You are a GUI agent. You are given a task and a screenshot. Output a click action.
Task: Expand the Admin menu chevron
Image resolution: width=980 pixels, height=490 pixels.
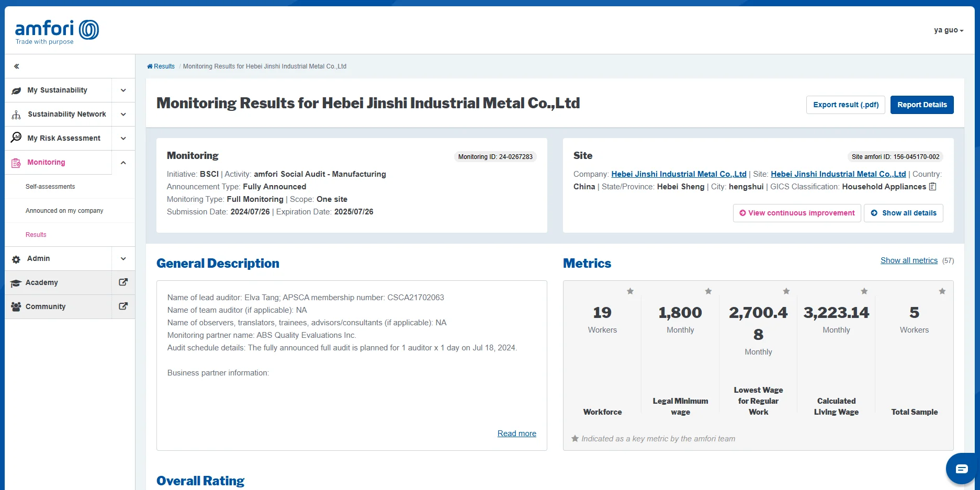point(123,259)
